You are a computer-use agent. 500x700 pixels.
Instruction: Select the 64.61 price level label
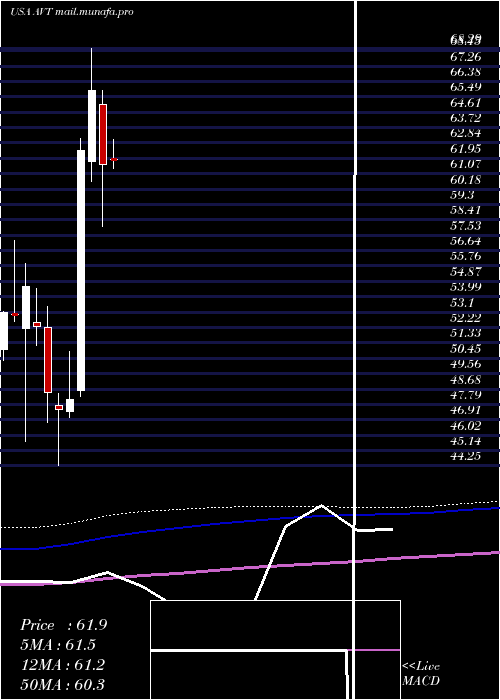click(x=466, y=103)
